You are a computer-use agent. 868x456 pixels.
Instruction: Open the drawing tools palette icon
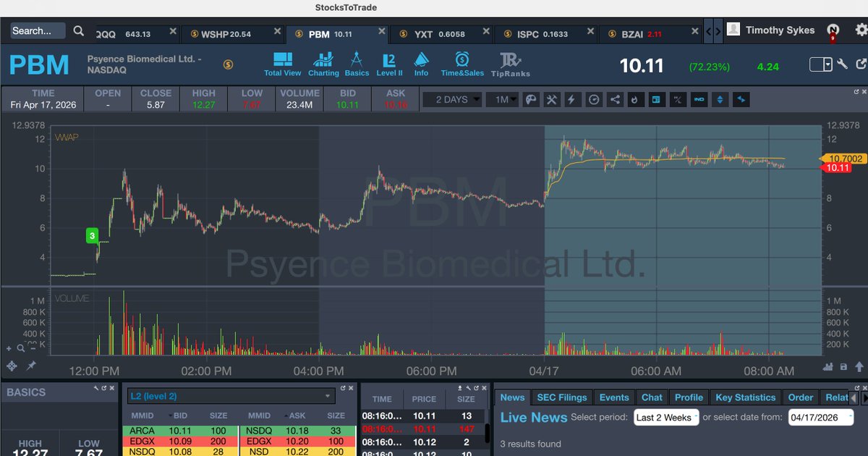tap(532, 99)
